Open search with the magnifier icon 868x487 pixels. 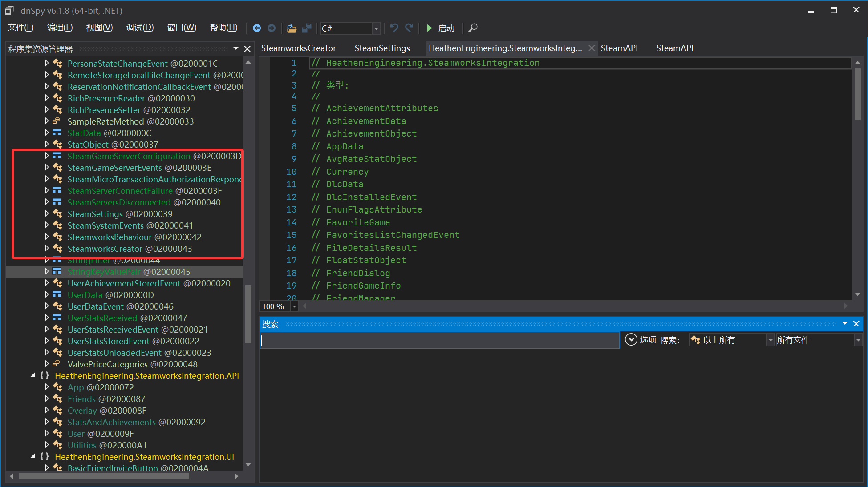[473, 28]
